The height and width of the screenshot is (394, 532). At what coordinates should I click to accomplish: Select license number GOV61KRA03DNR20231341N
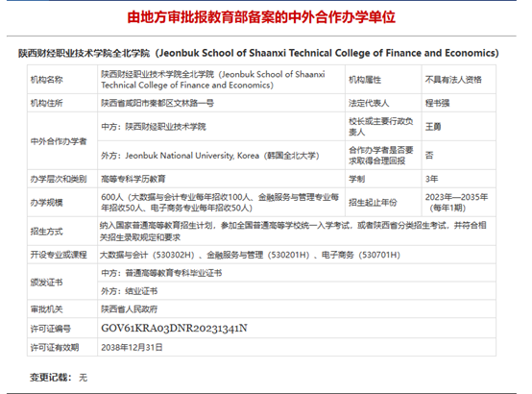[x=174, y=328]
